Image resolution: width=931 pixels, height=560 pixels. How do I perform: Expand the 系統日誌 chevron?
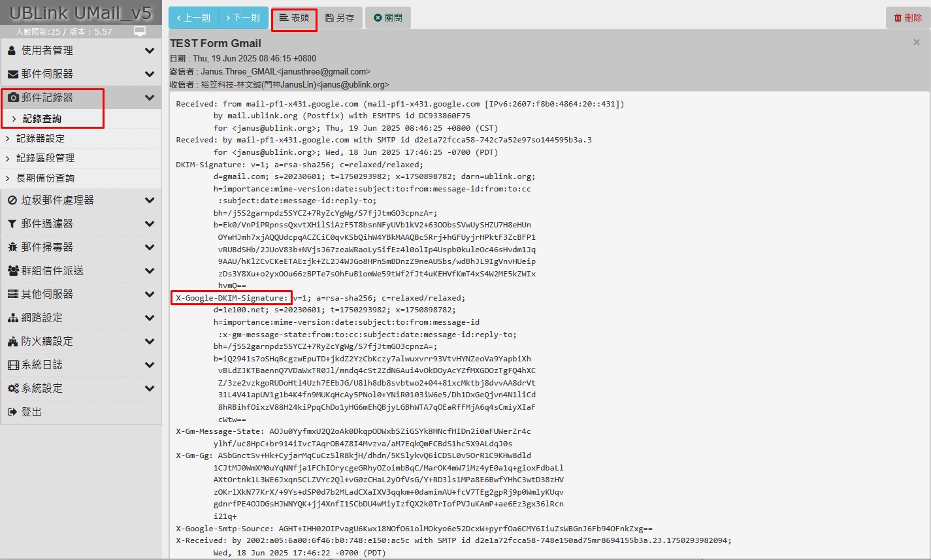click(150, 365)
